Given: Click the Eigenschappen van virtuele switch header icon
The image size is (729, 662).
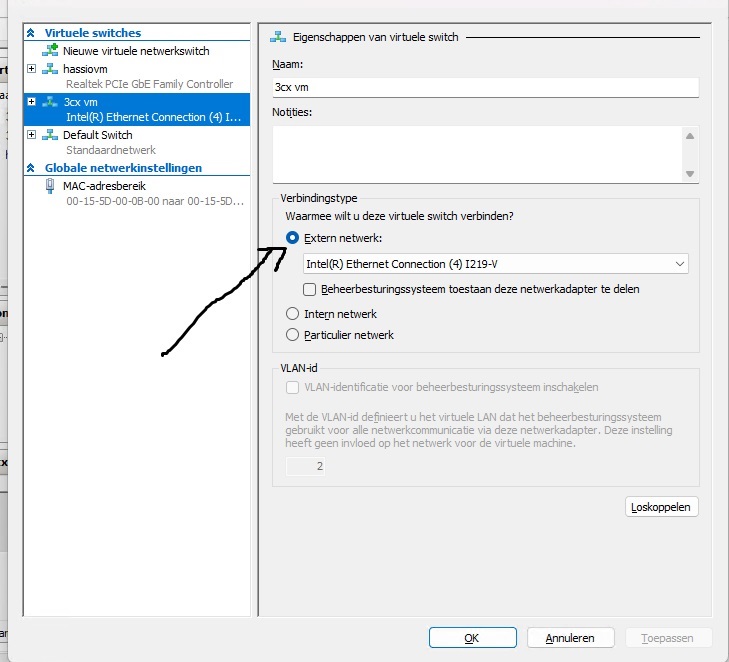Looking at the screenshot, I should (278, 37).
